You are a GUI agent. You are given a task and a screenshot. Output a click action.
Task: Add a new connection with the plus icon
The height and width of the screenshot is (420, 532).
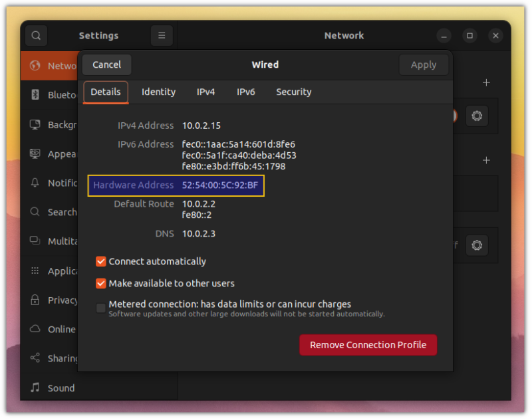486,82
